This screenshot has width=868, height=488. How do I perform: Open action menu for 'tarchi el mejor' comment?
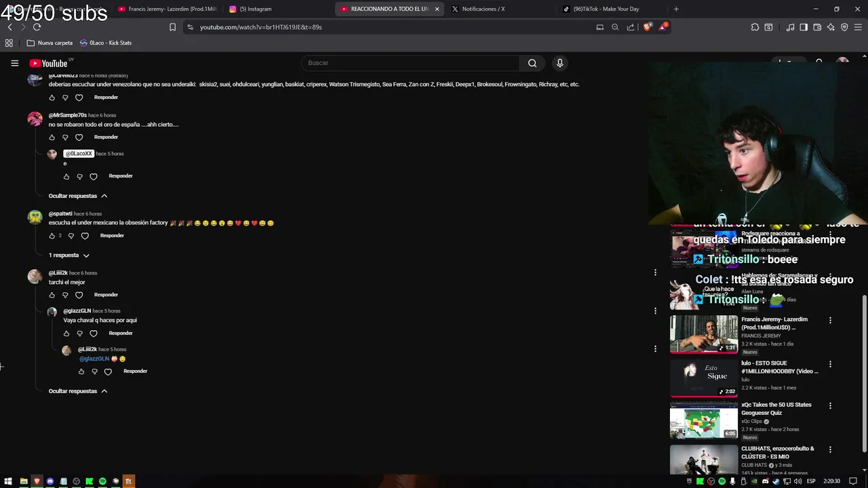[655, 272]
